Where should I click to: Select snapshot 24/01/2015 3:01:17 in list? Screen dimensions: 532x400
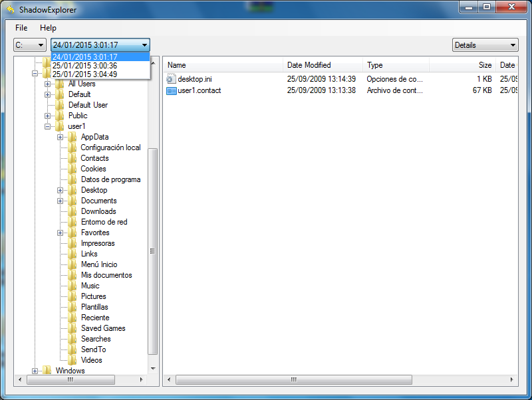[x=100, y=56]
